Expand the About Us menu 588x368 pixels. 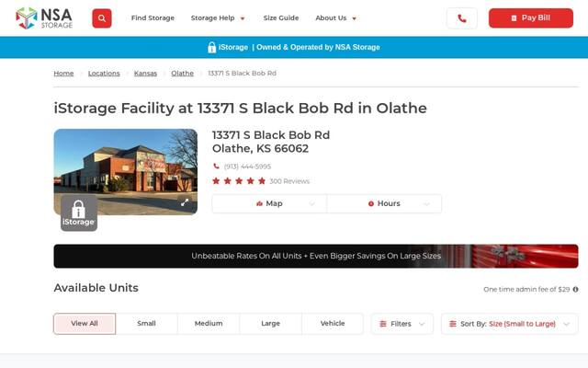pyautogui.click(x=335, y=18)
